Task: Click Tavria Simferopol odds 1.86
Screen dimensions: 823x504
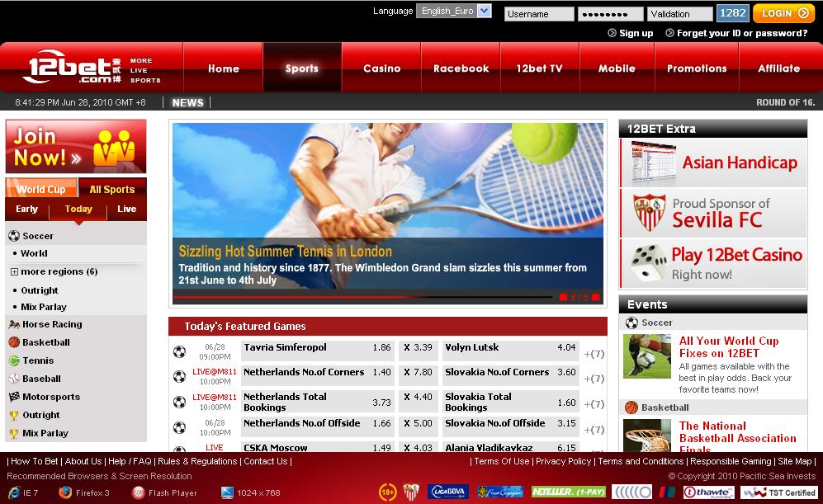Action: (x=381, y=347)
